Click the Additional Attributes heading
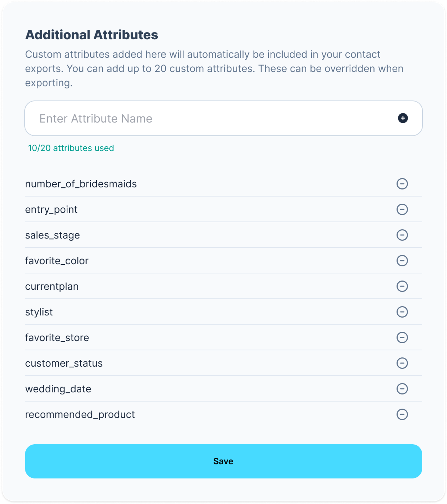The height and width of the screenshot is (504, 447). click(91, 35)
